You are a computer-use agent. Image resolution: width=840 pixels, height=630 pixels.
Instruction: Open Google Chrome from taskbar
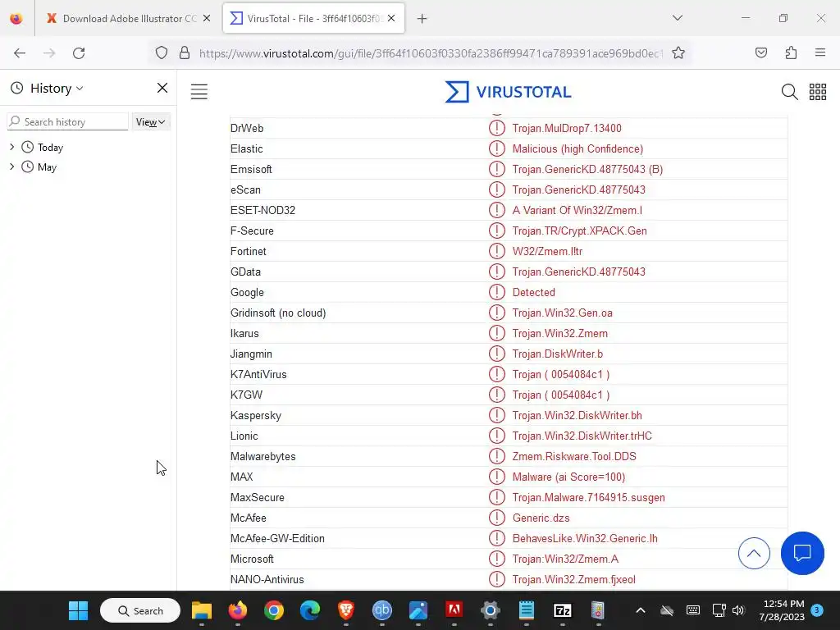point(274,610)
